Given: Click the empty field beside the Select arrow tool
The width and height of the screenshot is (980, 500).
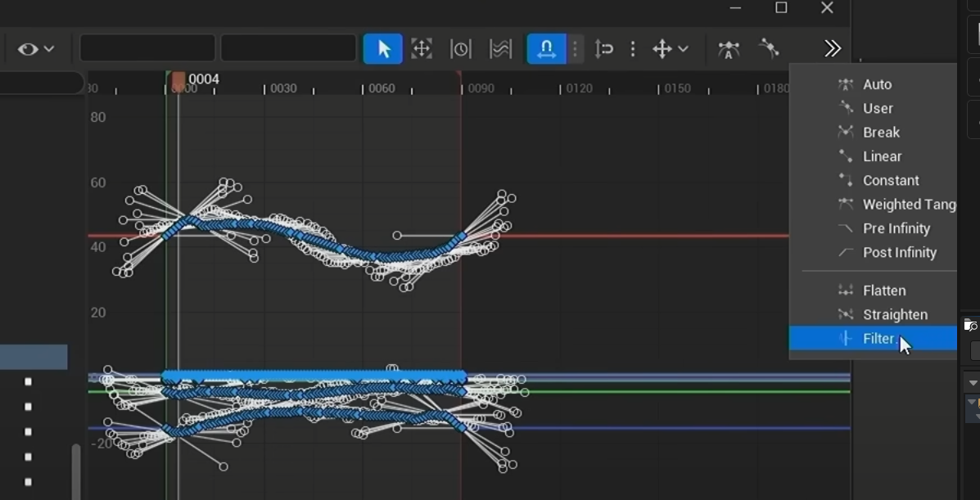Looking at the screenshot, I should click(289, 48).
